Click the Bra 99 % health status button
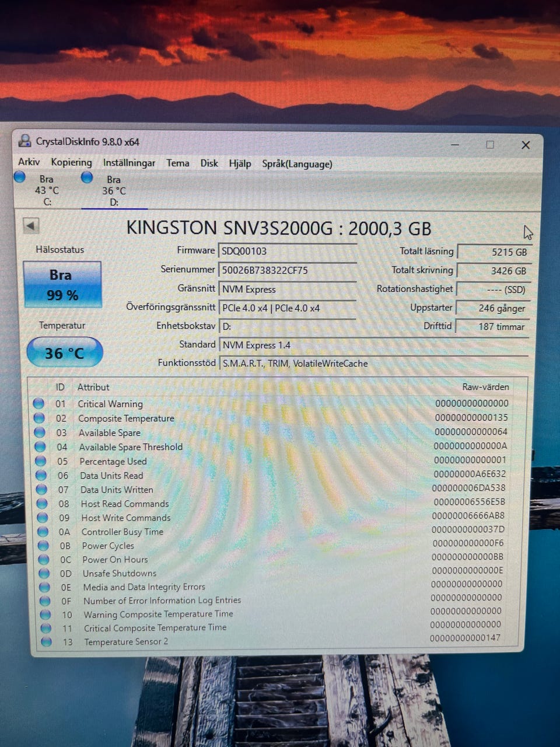560x747 pixels. (62, 285)
